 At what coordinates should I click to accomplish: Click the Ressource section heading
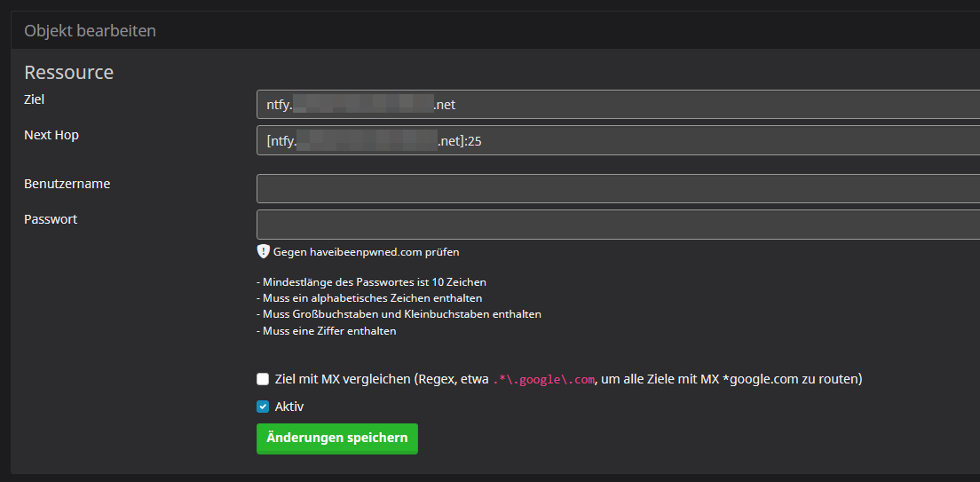(x=68, y=73)
